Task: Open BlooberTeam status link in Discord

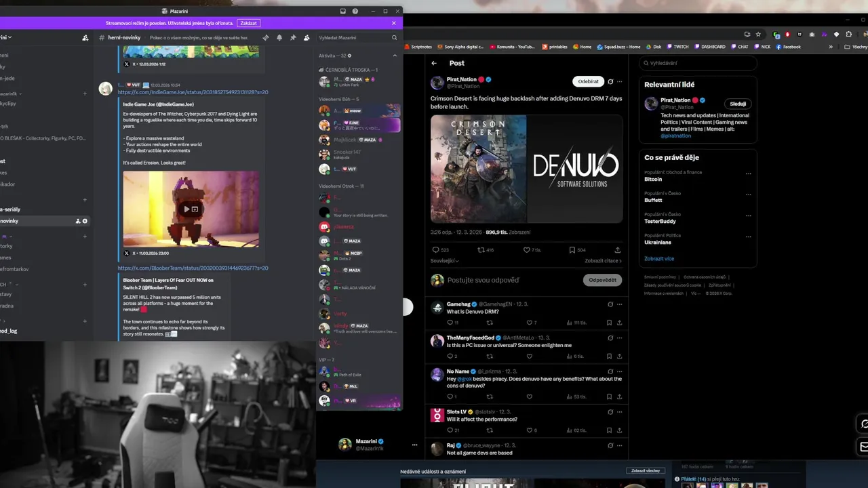Action: pyautogui.click(x=193, y=268)
